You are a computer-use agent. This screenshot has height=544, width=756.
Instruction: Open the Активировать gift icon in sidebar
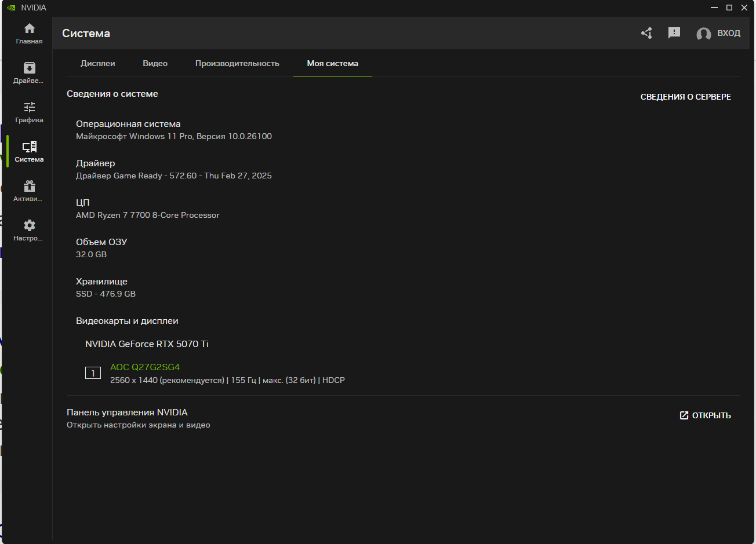(x=30, y=186)
